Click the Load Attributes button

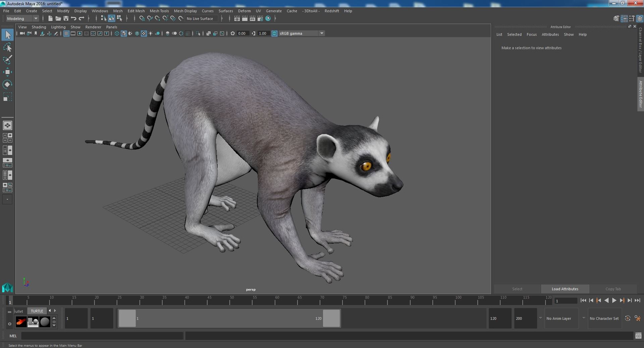[565, 289]
